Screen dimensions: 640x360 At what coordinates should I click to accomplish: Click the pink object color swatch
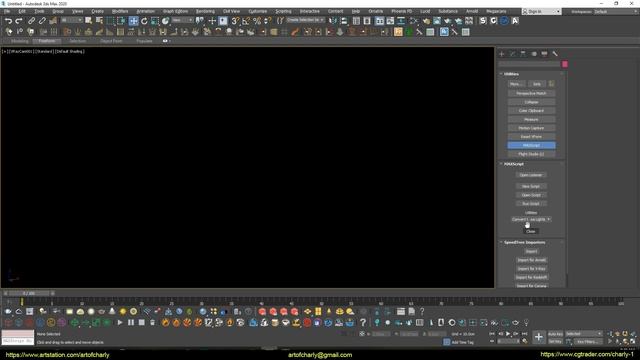click(565, 64)
